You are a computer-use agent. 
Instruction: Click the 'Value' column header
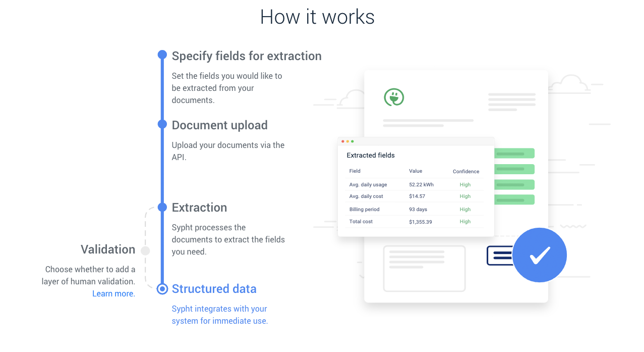(x=416, y=171)
